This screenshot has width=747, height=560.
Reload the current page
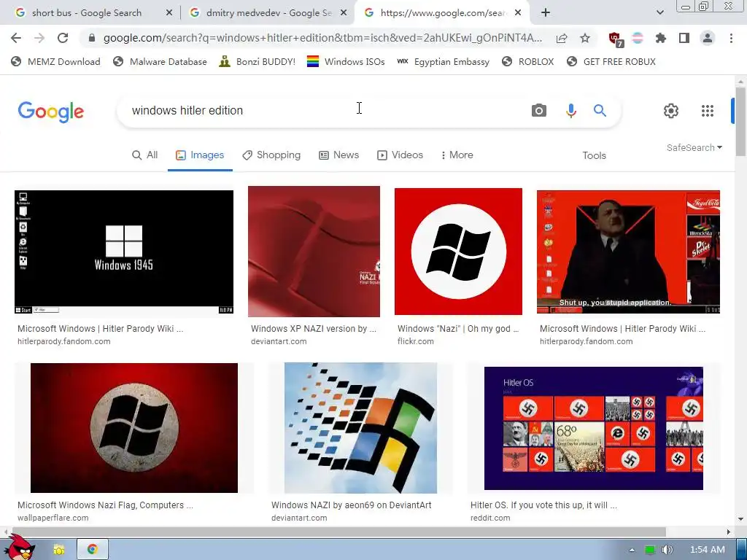click(x=63, y=38)
